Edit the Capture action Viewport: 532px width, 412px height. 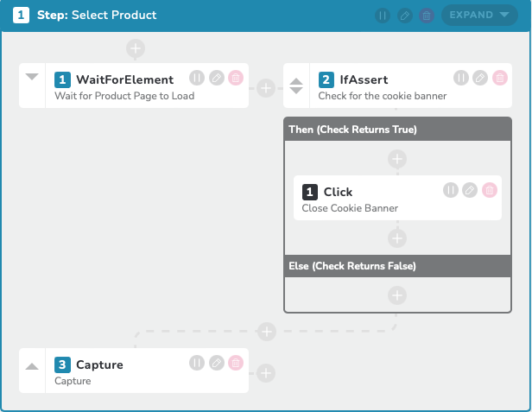[217, 363]
